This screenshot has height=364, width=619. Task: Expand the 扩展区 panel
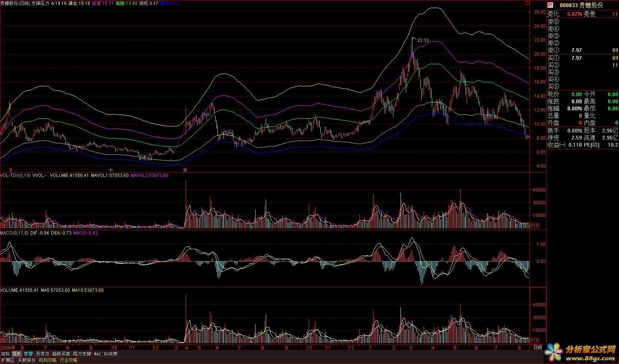(x=8, y=360)
